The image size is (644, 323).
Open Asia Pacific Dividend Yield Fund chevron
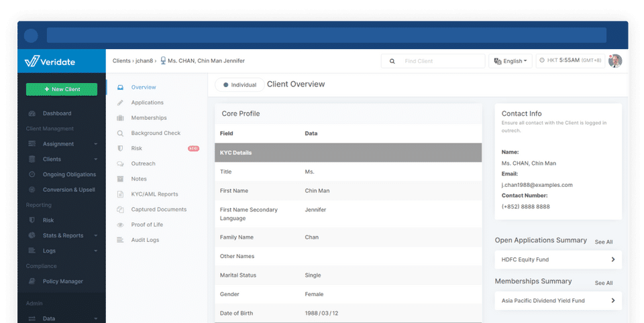click(x=612, y=300)
